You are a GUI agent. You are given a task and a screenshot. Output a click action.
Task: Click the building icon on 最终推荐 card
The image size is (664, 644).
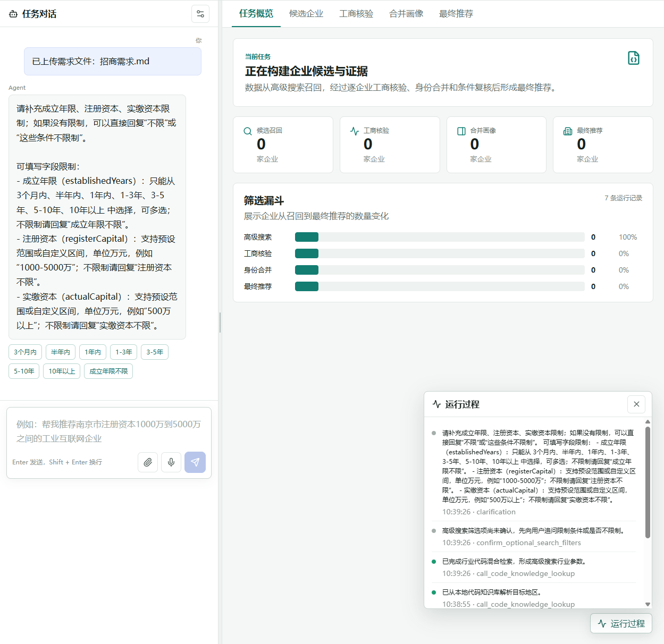pyautogui.click(x=568, y=131)
